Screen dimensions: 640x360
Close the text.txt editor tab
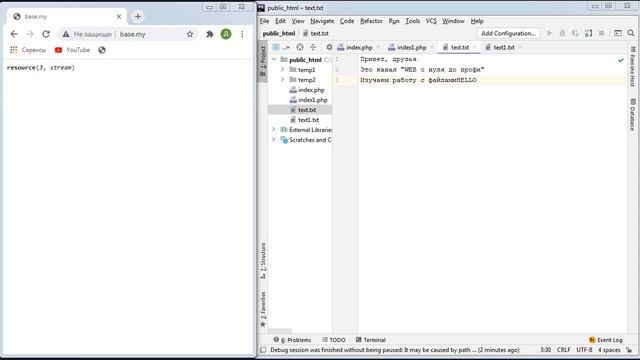[x=474, y=47]
